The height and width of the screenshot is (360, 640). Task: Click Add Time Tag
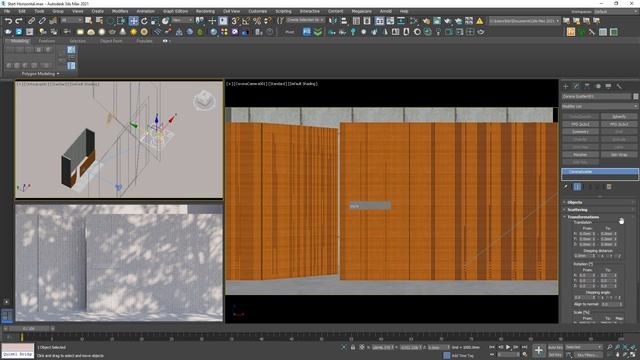462,356
